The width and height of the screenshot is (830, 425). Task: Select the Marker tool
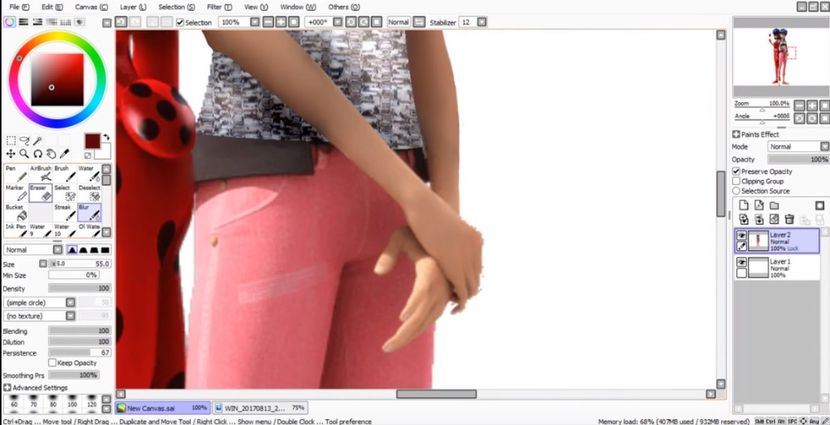tap(14, 192)
